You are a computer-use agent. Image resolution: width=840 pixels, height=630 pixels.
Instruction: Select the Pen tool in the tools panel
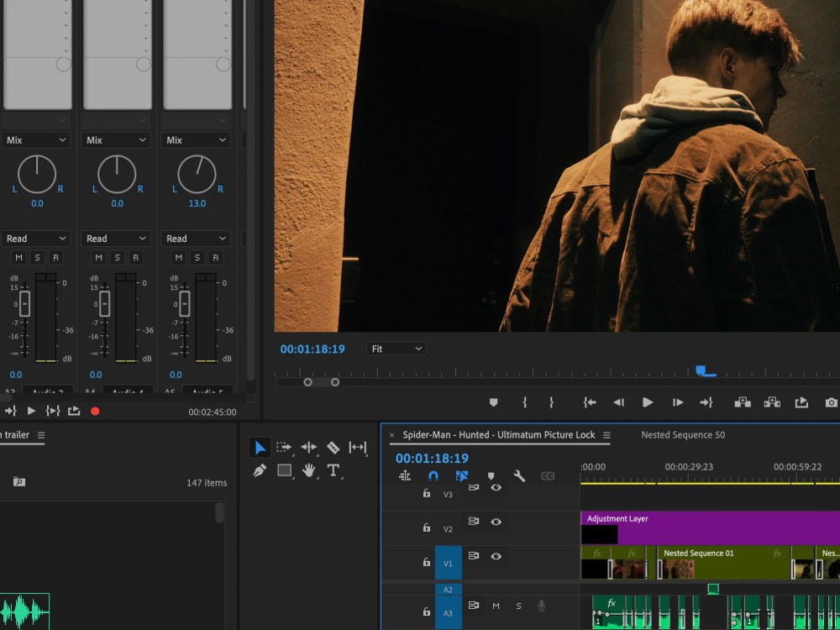[260, 471]
